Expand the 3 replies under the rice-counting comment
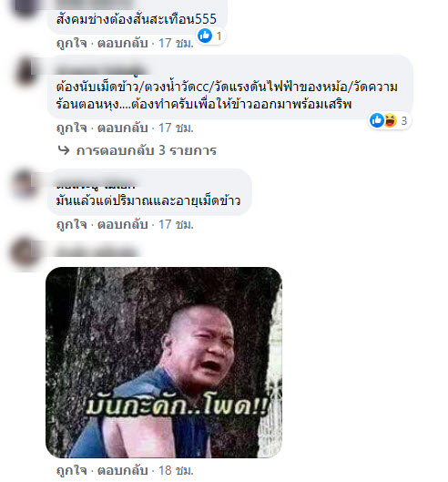 [x=147, y=150]
